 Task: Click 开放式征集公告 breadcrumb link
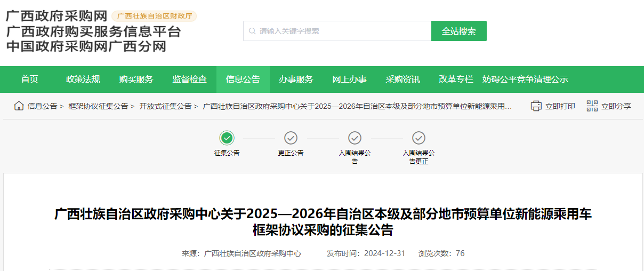(165, 106)
